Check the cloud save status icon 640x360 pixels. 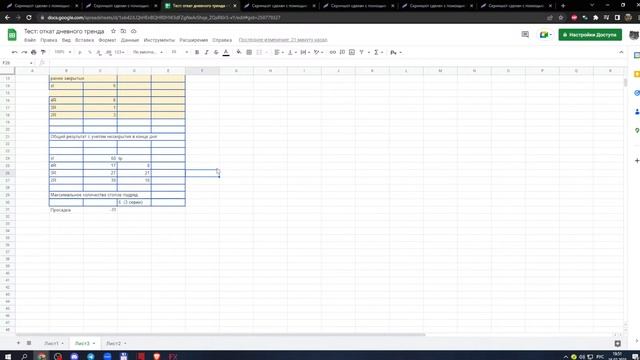133,31
